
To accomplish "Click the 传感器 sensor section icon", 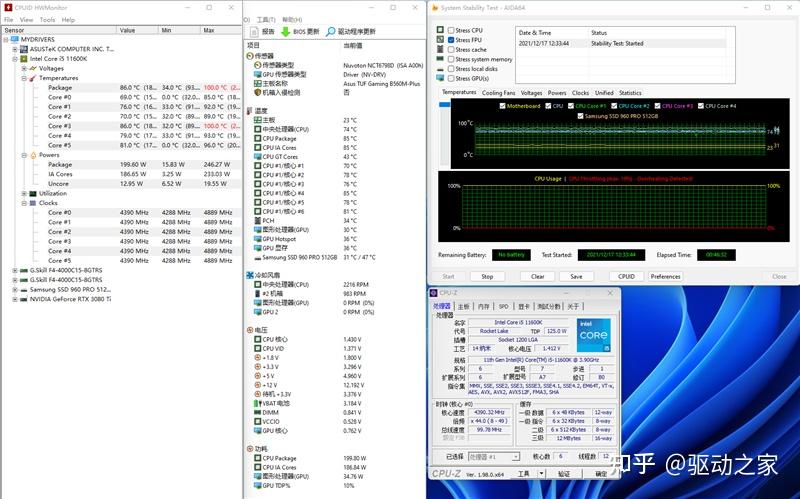I will tap(250, 56).
